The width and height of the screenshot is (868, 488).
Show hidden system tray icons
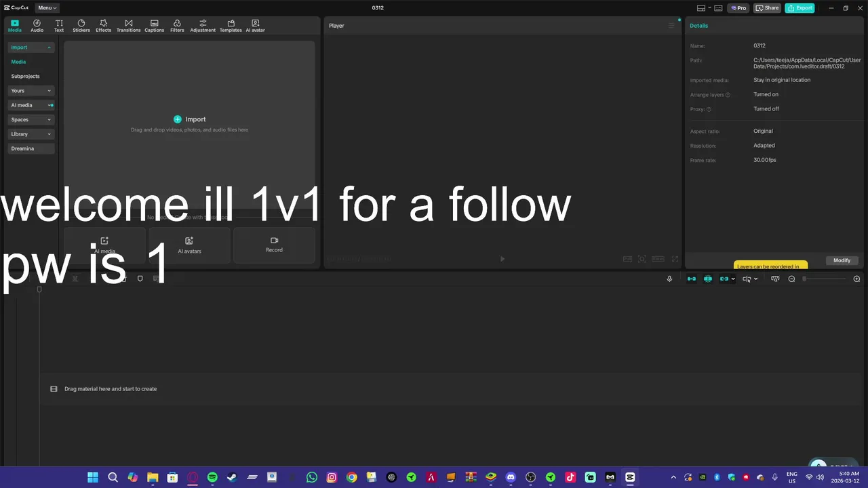point(673,477)
